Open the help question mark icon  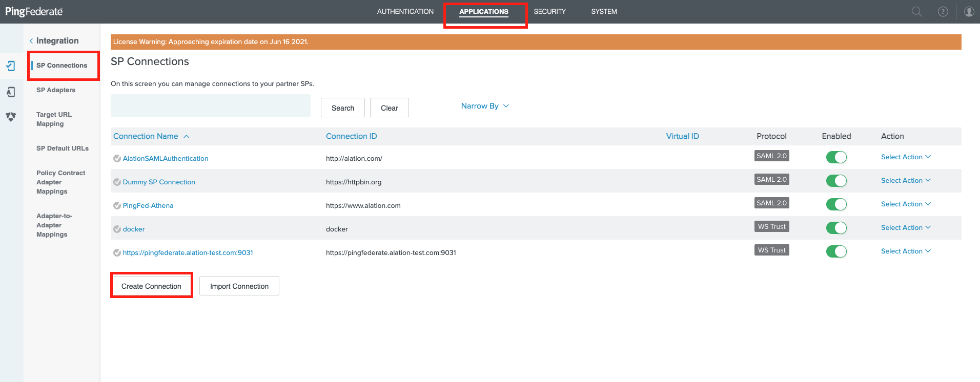point(943,11)
